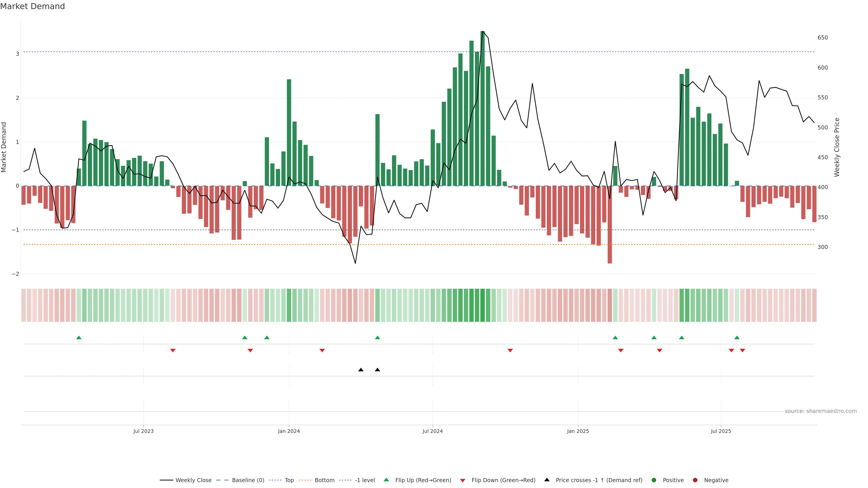Click the green Flip Up legend triangle icon
This screenshot has width=868, height=488.
click(387, 480)
